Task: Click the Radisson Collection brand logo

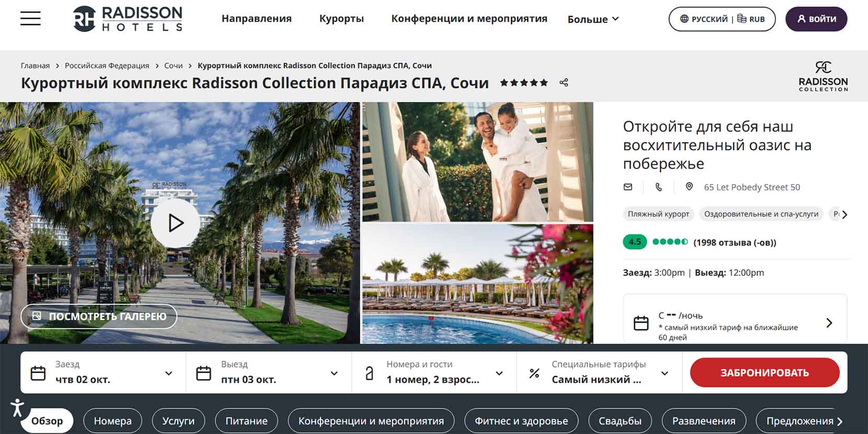Action: click(823, 76)
